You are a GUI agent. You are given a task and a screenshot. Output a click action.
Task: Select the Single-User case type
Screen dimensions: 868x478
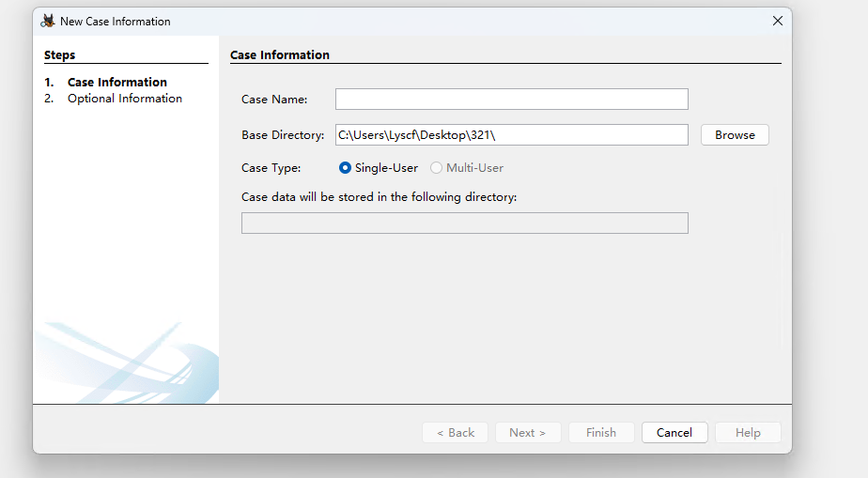pos(346,168)
